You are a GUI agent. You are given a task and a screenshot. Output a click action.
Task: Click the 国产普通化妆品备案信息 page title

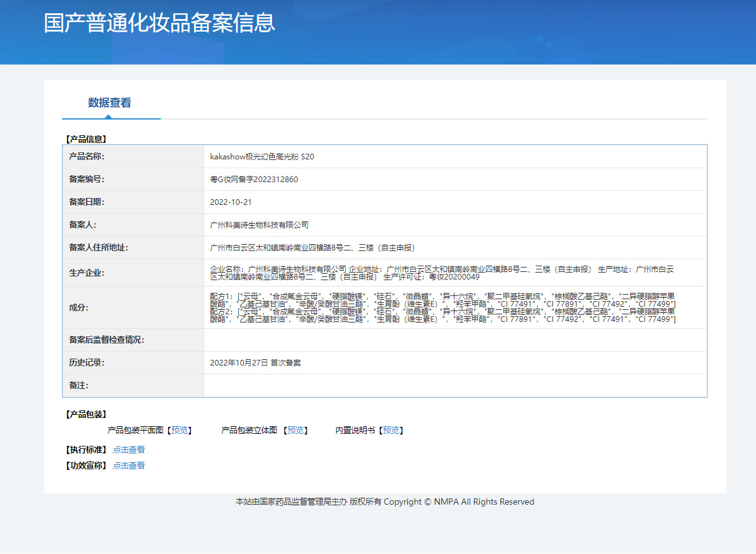point(159,23)
